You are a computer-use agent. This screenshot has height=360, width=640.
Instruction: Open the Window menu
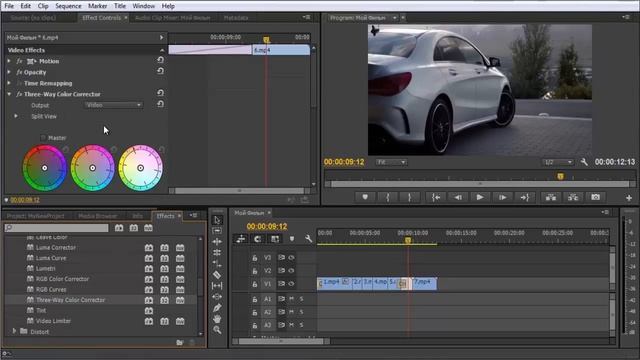click(144, 6)
